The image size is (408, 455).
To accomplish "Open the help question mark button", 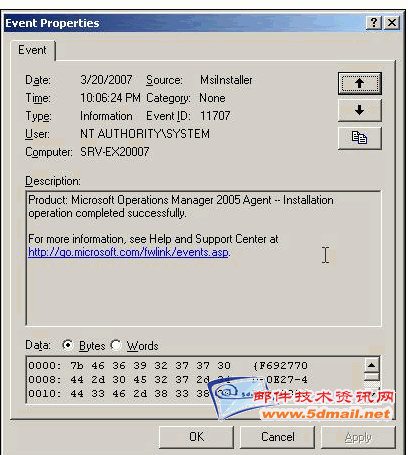I will (374, 23).
